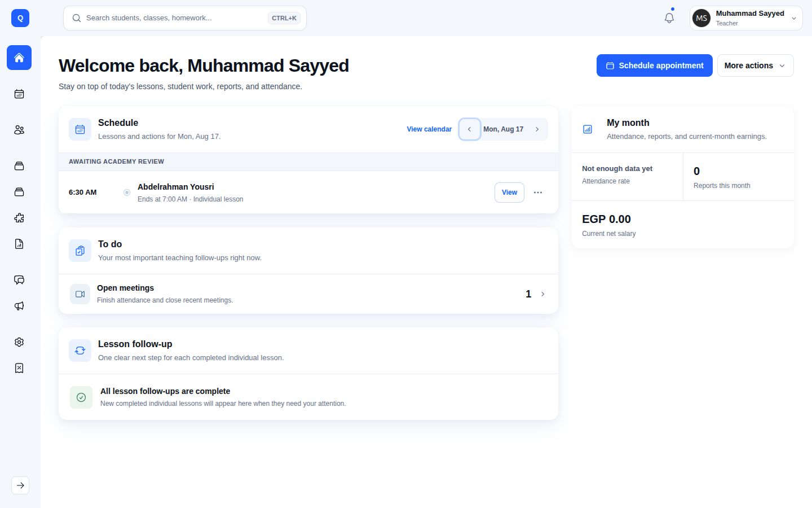This screenshot has height=508, width=812.
Task: Open three-dot menu for Abdelrahman Yousri lesson
Action: coord(538,192)
